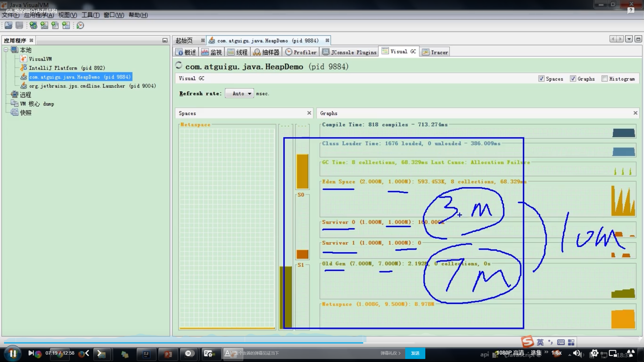The image size is (644, 362).
Task: Open the 视图(V) menu
Action: pos(67,15)
